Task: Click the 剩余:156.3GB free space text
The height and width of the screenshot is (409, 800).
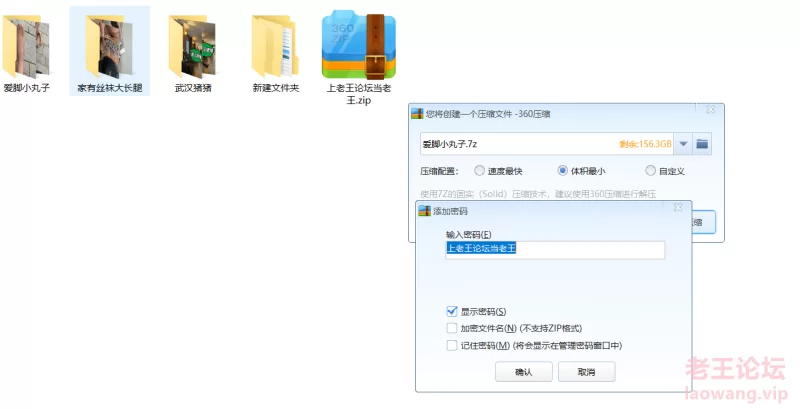Action: [645, 144]
